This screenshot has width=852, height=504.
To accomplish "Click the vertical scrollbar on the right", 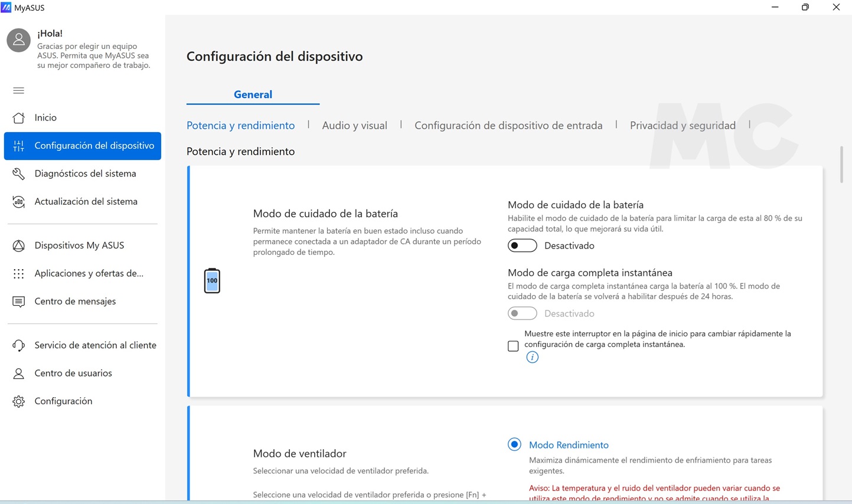I will [841, 164].
